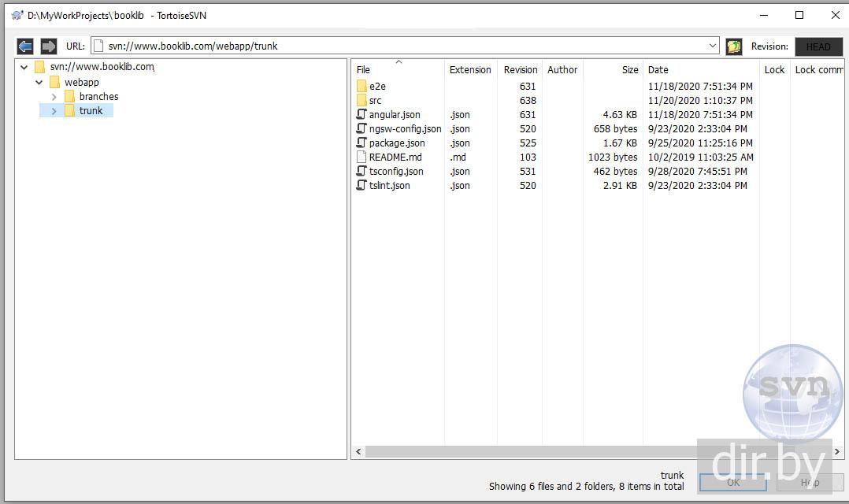Image resolution: width=849 pixels, height=504 pixels.
Task: Collapse the webapp tree node
Action: 39,83
